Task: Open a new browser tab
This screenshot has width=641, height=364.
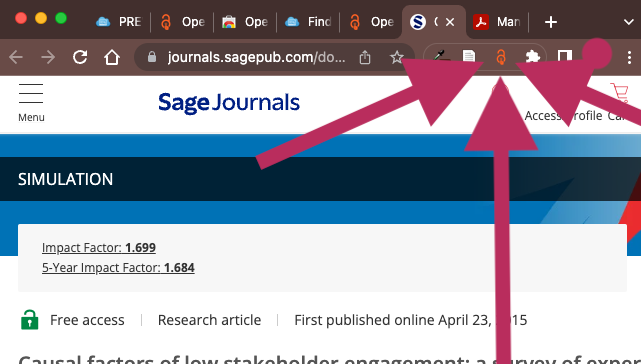Action: point(551,22)
